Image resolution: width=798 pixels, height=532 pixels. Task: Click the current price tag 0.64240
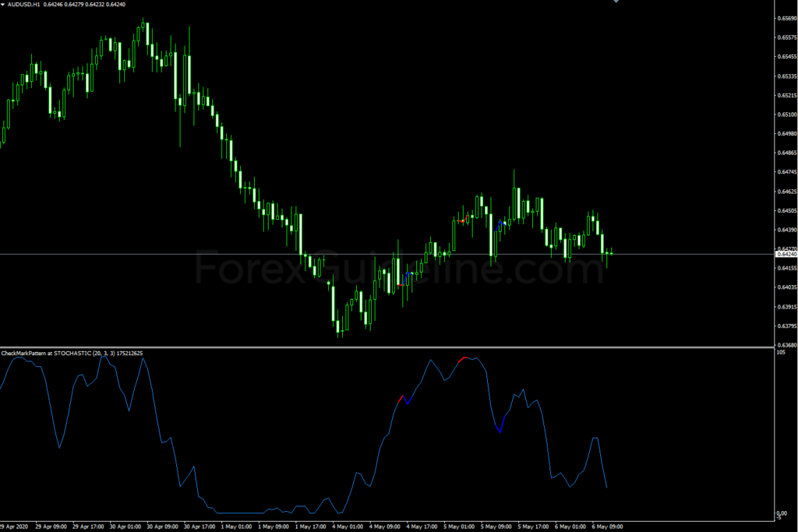tap(786, 254)
